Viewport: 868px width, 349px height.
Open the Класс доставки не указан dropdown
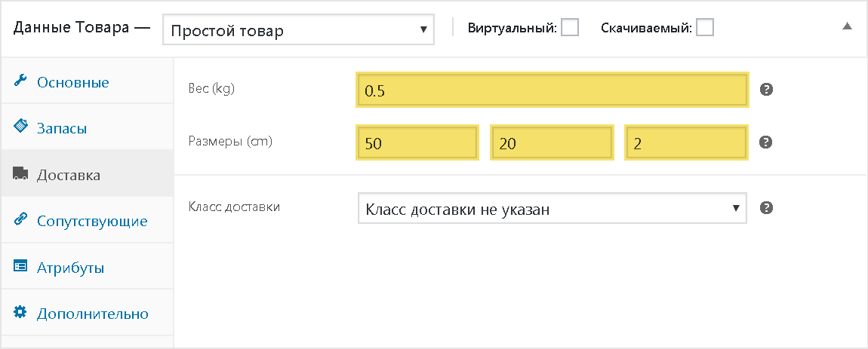pos(553,208)
